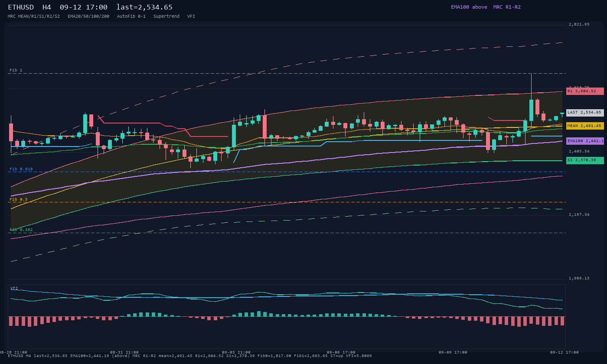The width and height of the screenshot is (607, 364).
Task: Click the "Fib 1" level label
Action: (x=16, y=70)
